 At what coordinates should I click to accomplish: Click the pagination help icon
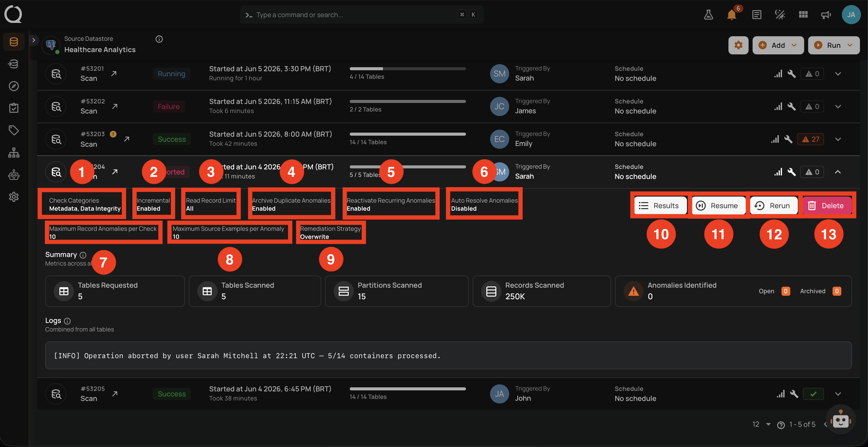pos(780,425)
